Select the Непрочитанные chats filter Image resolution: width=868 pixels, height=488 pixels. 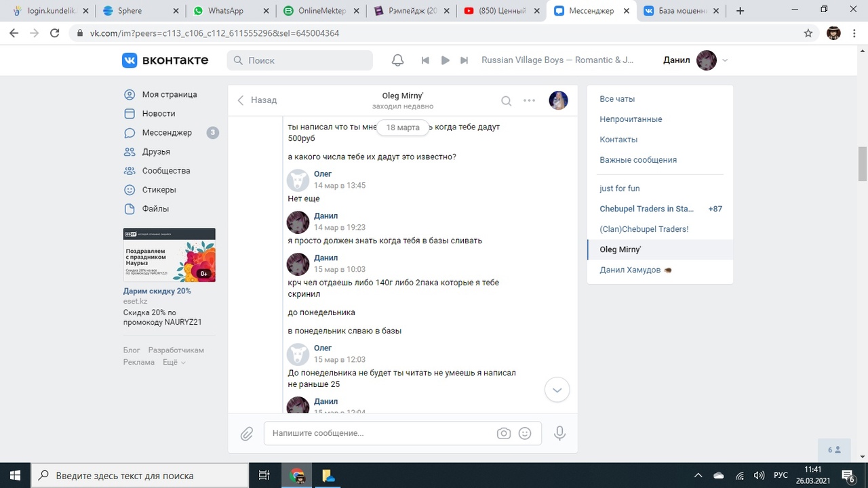click(631, 119)
